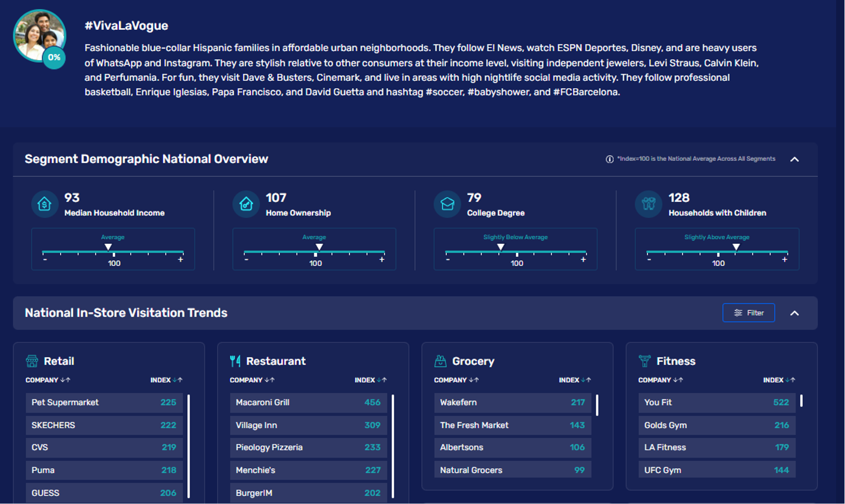This screenshot has height=504, width=845.
Task: Collapse the National In-Store Visitation Trends section
Action: (x=794, y=313)
